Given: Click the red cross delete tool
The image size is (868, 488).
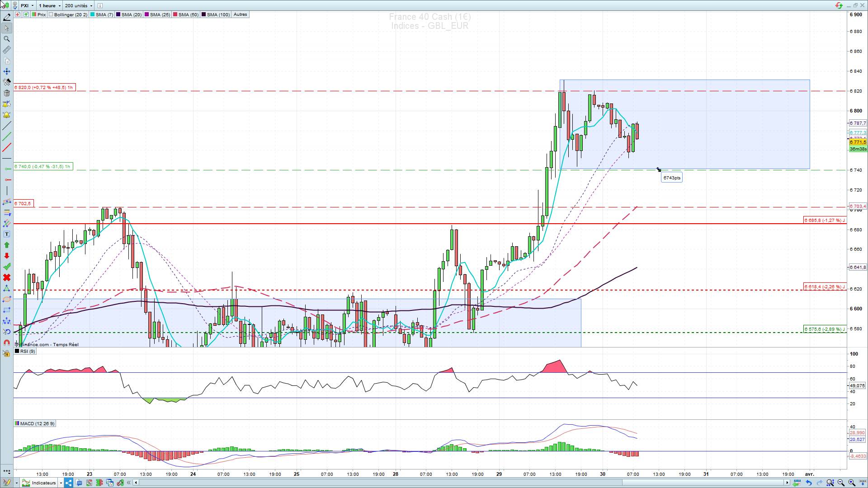Looking at the screenshot, I should pyautogui.click(x=7, y=277).
